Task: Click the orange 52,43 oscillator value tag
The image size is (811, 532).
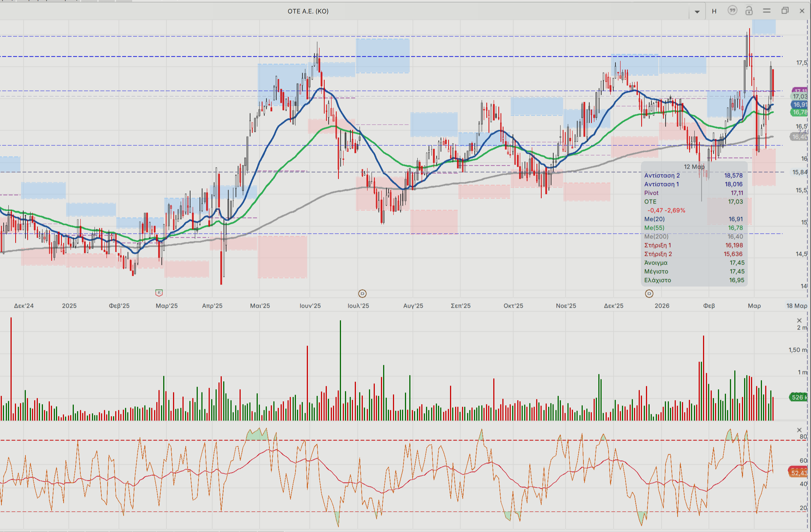Action: pyautogui.click(x=798, y=472)
